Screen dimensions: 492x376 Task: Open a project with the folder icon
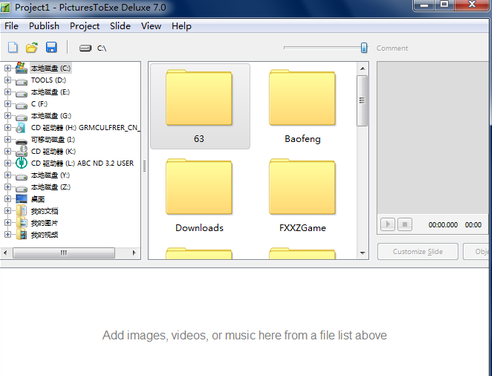tap(32, 48)
